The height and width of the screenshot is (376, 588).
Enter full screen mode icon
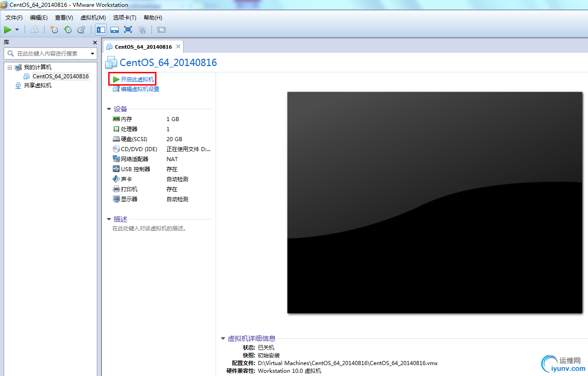tap(128, 30)
